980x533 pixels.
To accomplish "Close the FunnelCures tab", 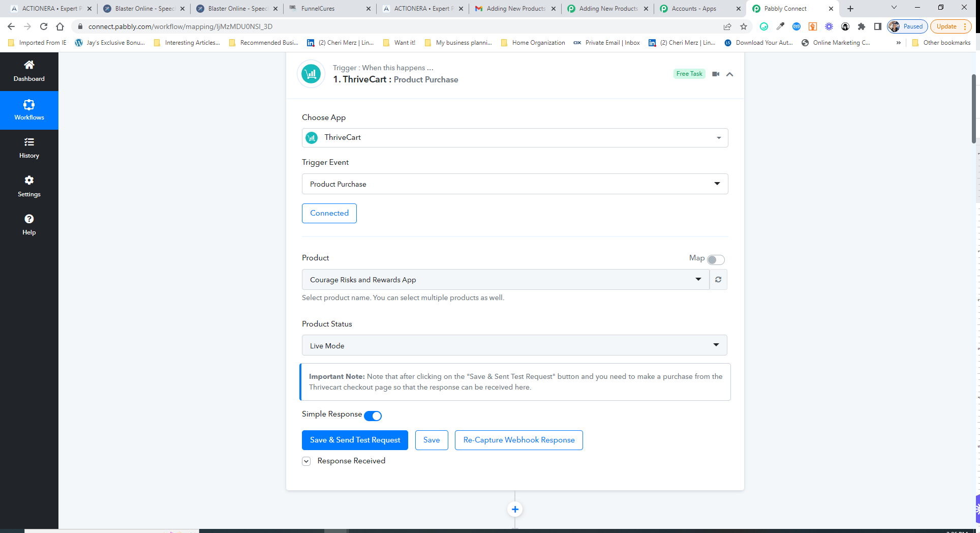I will pyautogui.click(x=369, y=9).
